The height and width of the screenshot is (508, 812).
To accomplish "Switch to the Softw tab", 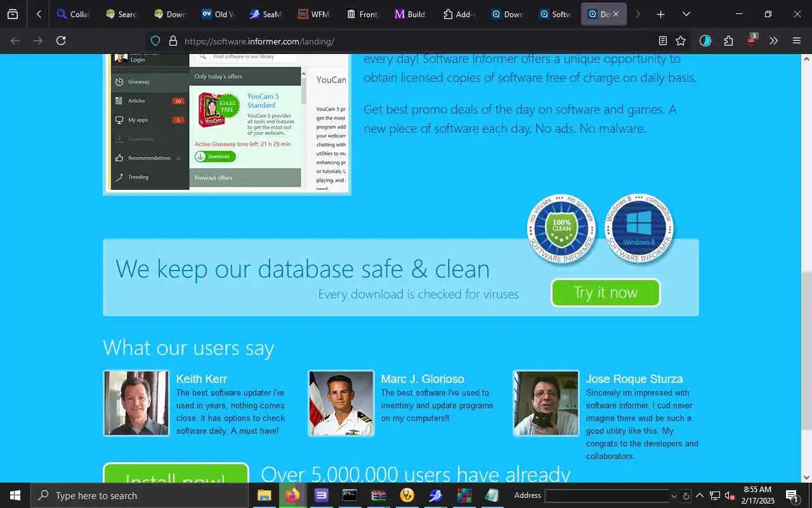I will pos(555,14).
